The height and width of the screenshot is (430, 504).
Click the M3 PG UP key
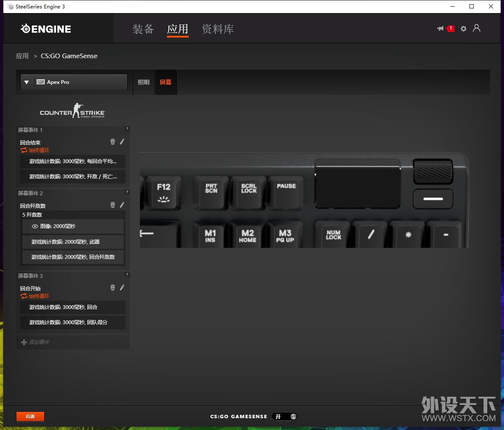click(x=285, y=235)
